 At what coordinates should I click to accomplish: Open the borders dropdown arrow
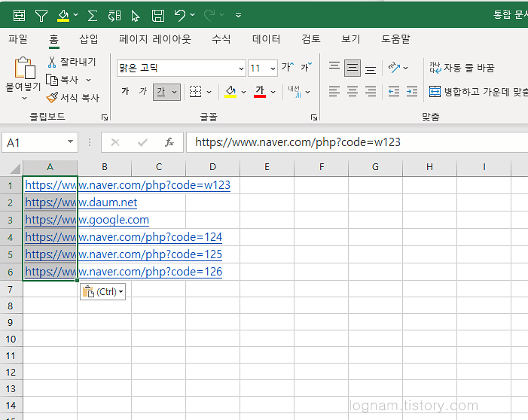tap(209, 92)
